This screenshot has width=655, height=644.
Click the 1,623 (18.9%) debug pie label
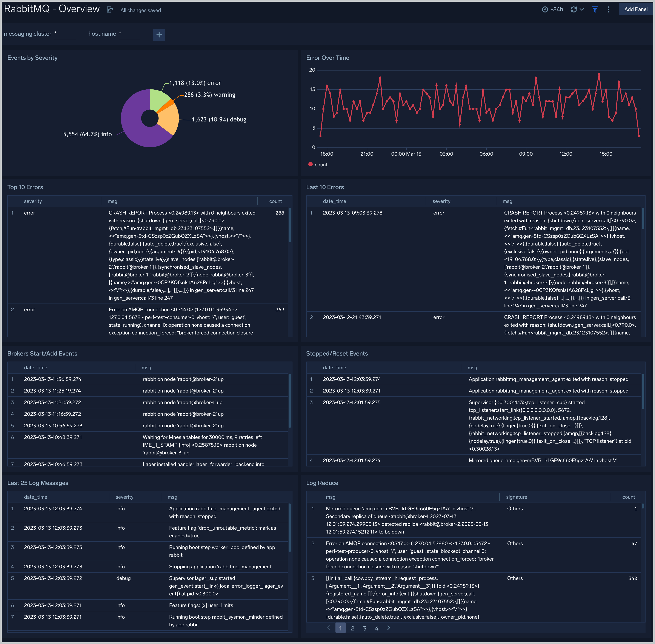(x=219, y=119)
